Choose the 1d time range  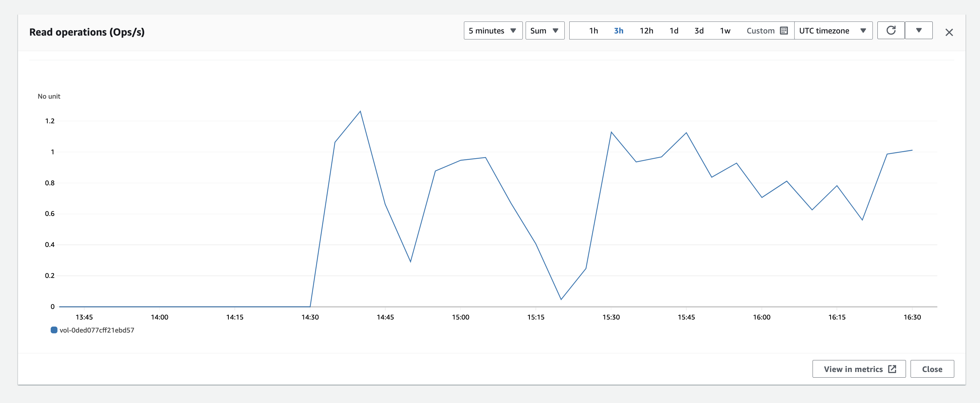[674, 31]
